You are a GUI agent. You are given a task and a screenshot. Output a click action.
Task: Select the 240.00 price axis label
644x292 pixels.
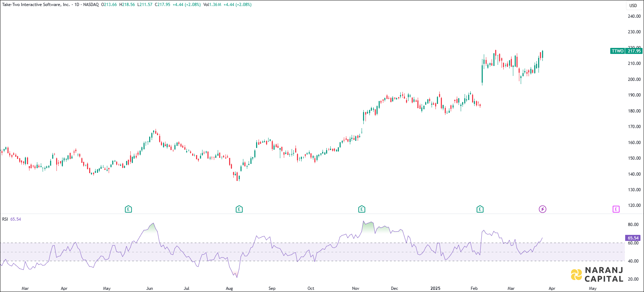[x=634, y=16]
